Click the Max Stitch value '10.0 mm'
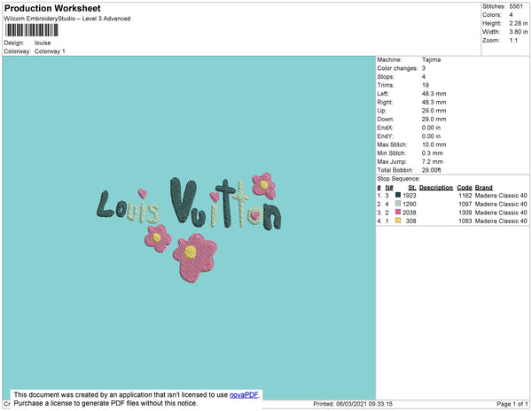 tap(434, 144)
